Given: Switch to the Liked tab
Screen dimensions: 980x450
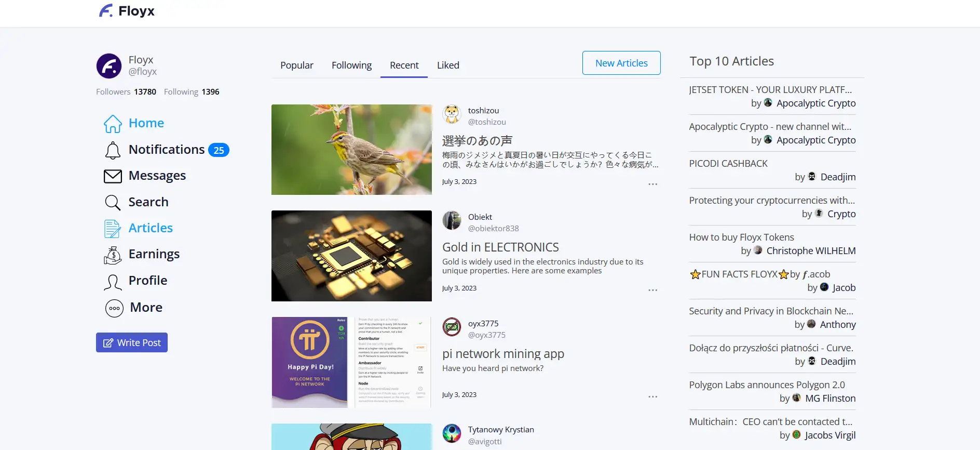Looking at the screenshot, I should (448, 65).
